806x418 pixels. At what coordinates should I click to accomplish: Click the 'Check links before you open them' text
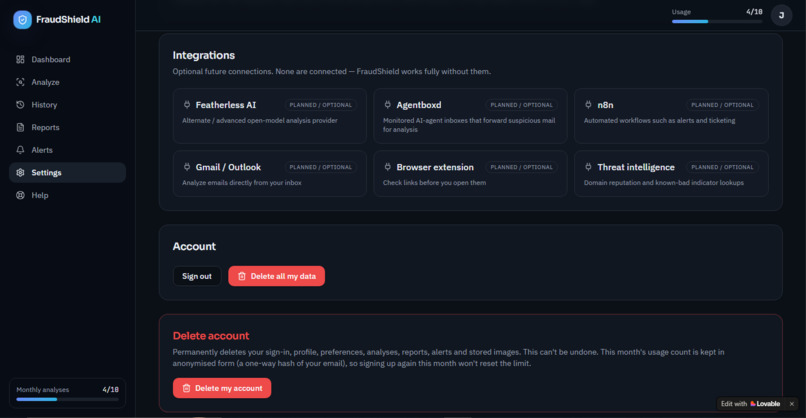click(434, 183)
